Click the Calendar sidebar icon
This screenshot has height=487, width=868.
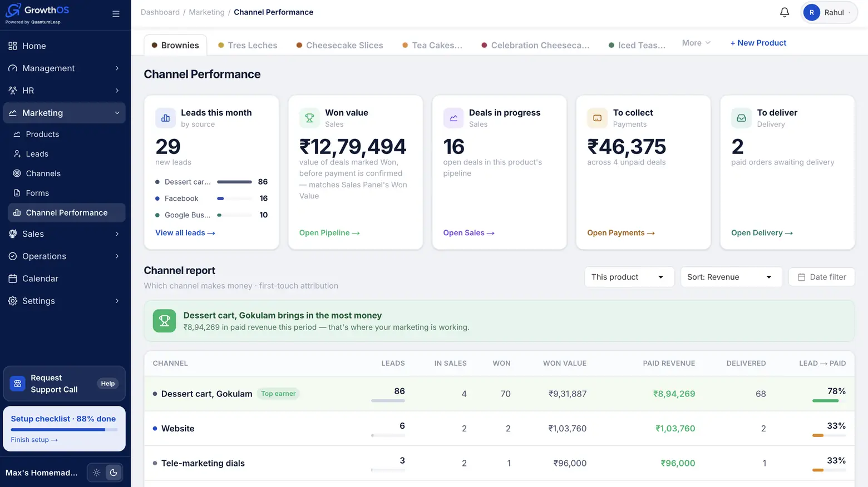(x=13, y=279)
